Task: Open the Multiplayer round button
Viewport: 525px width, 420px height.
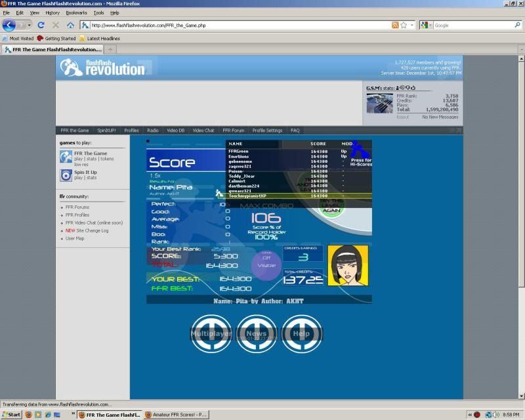Action: 211,333
